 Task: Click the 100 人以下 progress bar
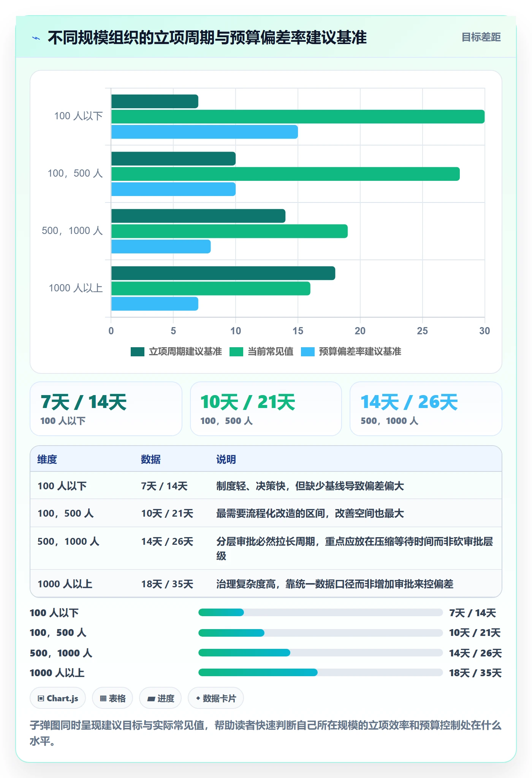321,612
